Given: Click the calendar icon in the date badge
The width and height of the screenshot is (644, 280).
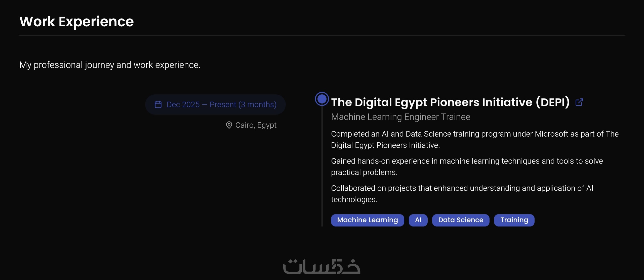Looking at the screenshot, I should [158, 104].
